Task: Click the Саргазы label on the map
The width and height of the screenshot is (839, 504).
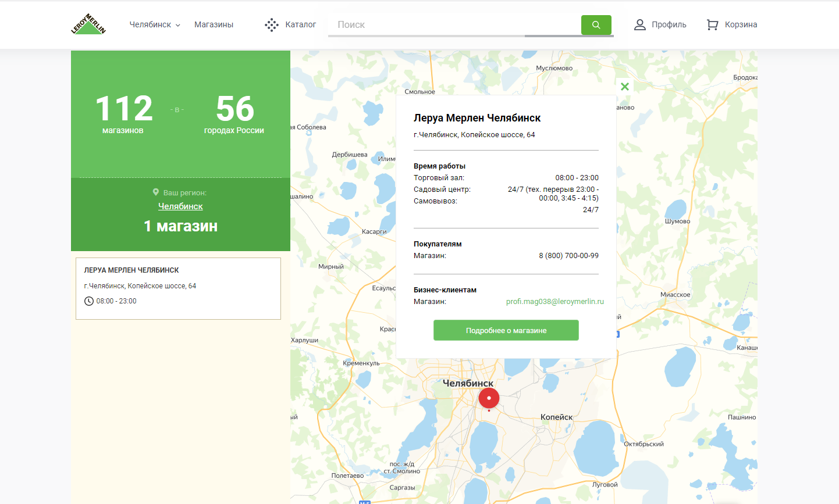Action: 403,488
